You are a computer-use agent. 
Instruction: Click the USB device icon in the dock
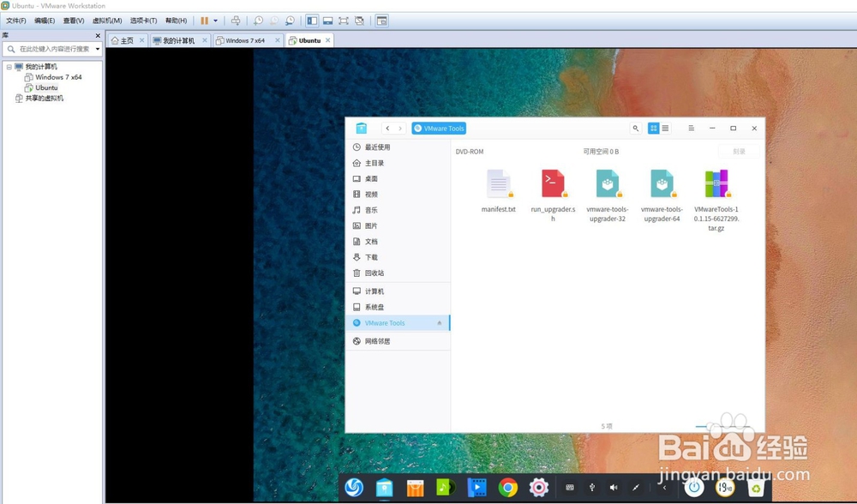(x=592, y=487)
